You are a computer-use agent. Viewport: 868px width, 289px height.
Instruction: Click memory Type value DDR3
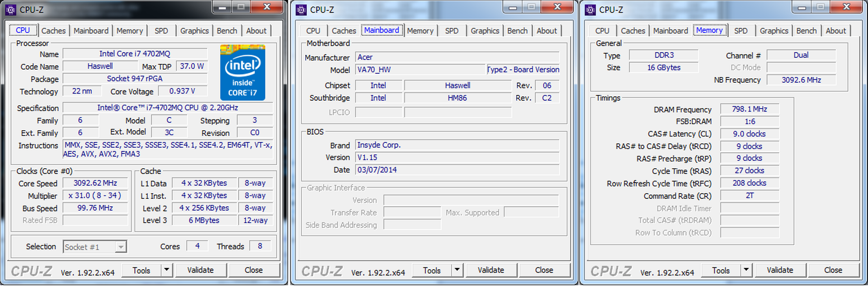pyautogui.click(x=664, y=55)
